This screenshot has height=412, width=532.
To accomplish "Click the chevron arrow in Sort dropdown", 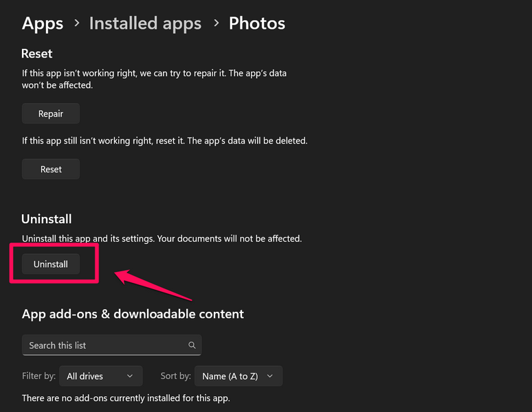I will coord(269,376).
